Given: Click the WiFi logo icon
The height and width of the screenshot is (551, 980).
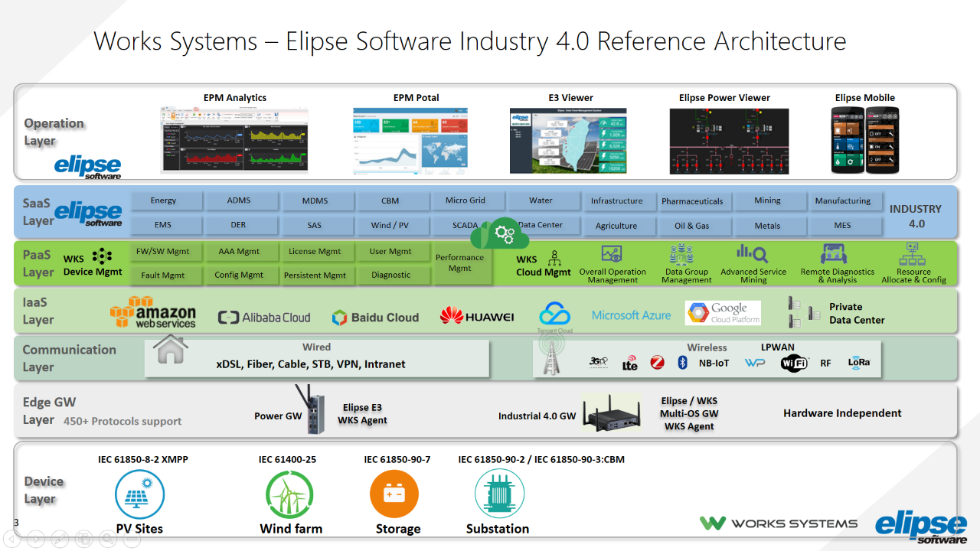Looking at the screenshot, I should pyautogui.click(x=794, y=364).
